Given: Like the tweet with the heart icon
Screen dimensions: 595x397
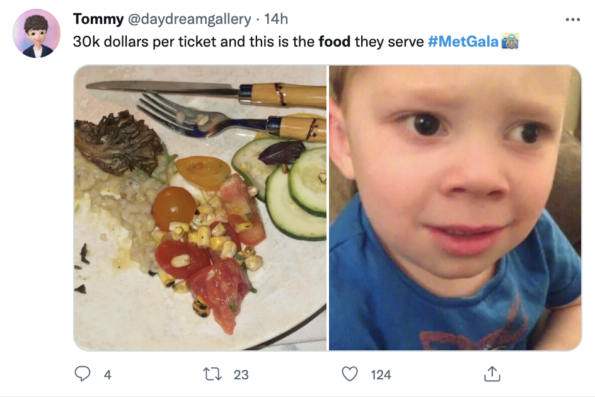Looking at the screenshot, I should coord(349,374).
